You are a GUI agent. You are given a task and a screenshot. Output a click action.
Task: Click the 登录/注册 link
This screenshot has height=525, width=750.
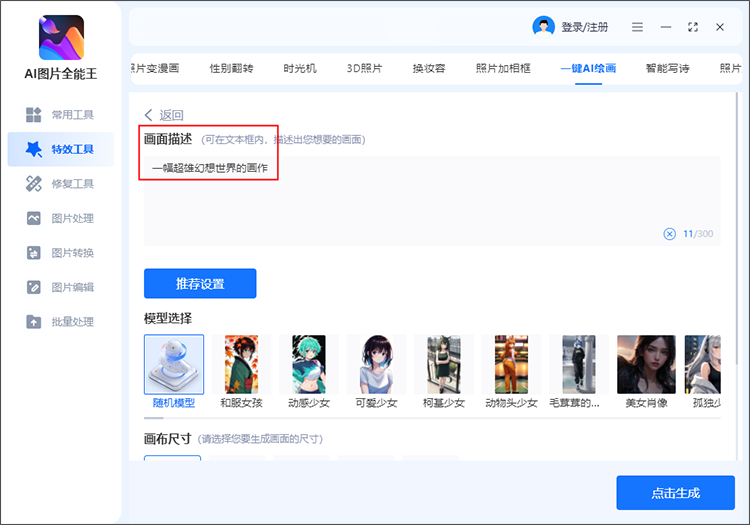coord(585,27)
